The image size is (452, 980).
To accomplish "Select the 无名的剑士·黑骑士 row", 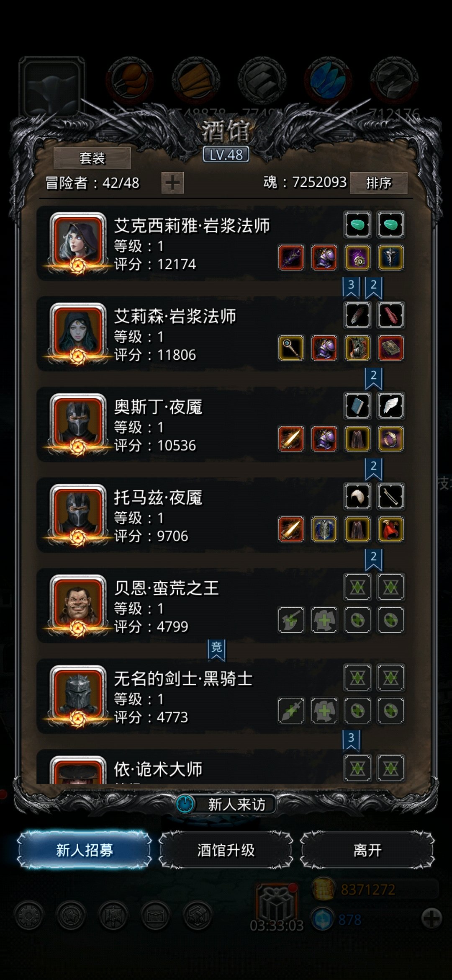I will pyautogui.click(x=222, y=696).
